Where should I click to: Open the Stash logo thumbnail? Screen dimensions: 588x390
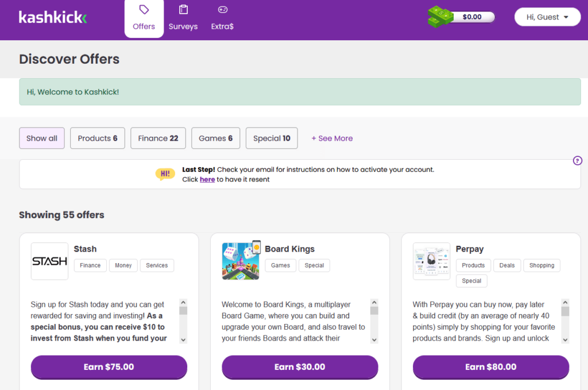[x=49, y=261]
